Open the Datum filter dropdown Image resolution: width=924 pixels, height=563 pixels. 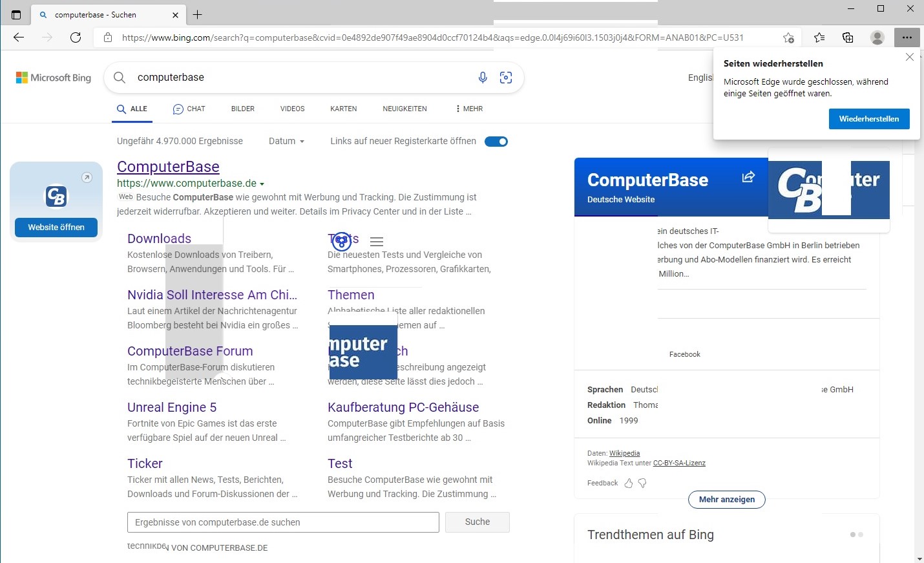[x=286, y=141]
